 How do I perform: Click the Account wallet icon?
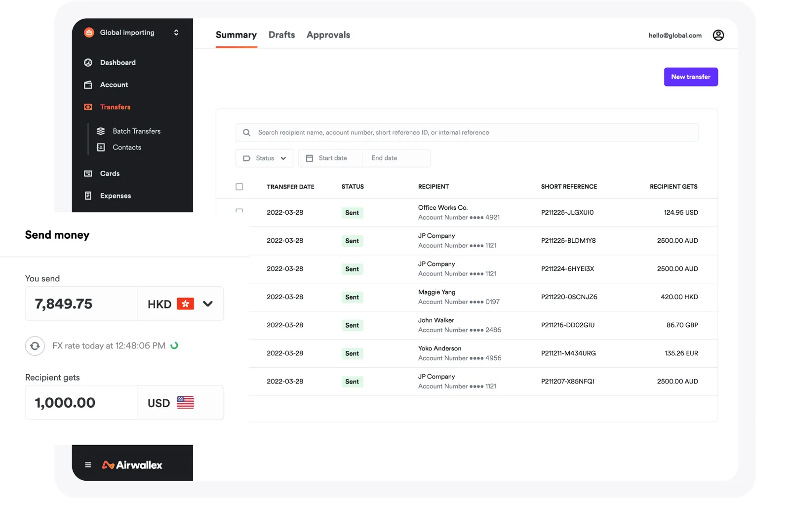click(x=88, y=85)
